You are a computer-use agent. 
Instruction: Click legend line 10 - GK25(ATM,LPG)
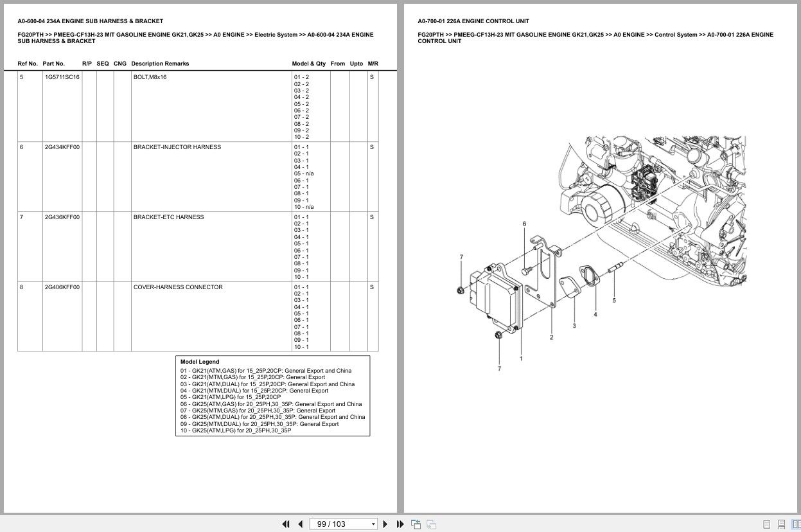(236, 430)
